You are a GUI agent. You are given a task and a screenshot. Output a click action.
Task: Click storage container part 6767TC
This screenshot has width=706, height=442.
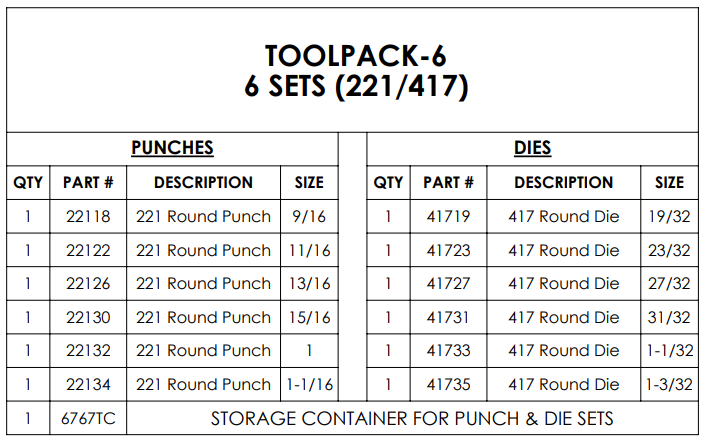[x=88, y=419]
